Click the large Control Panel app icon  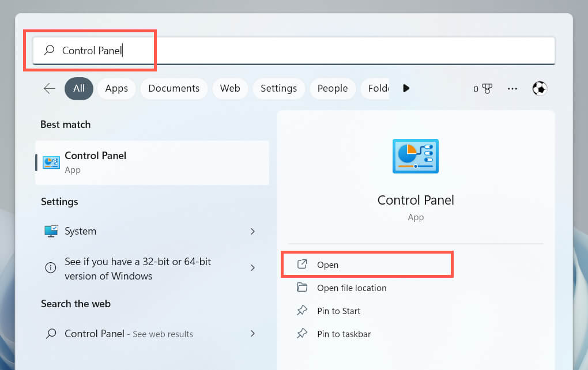pyautogui.click(x=415, y=156)
